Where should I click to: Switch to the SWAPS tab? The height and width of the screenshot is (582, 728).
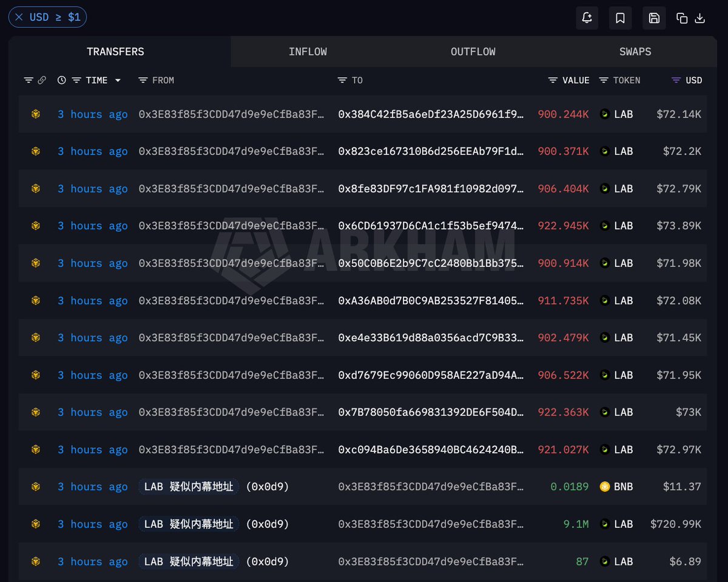[635, 52]
